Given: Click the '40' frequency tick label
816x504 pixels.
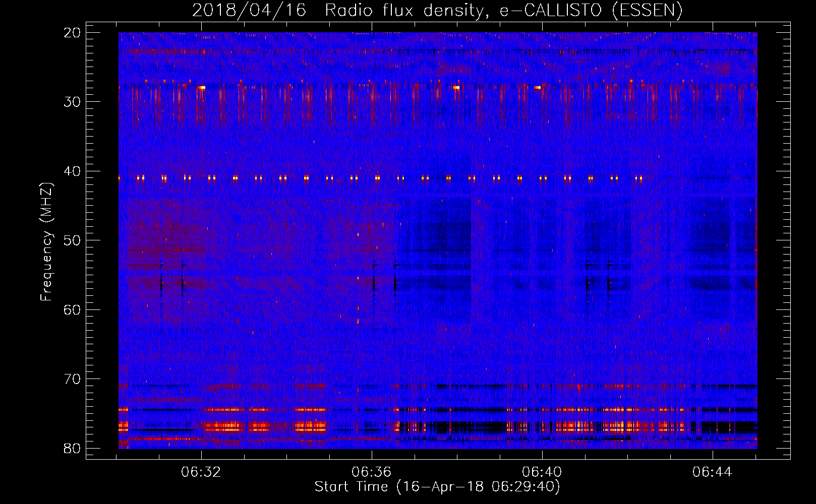Looking at the screenshot, I should click(72, 171).
